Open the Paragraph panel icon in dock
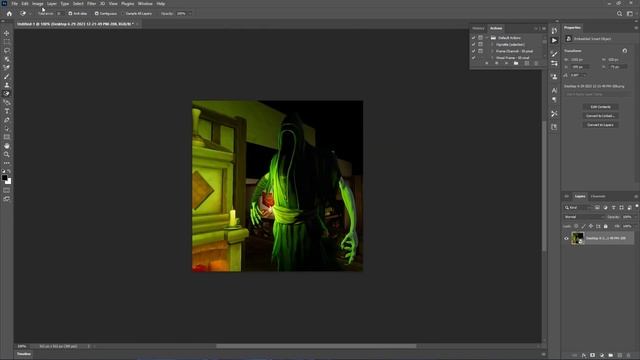Viewport: 640px width, 360px height. pyautogui.click(x=554, y=100)
